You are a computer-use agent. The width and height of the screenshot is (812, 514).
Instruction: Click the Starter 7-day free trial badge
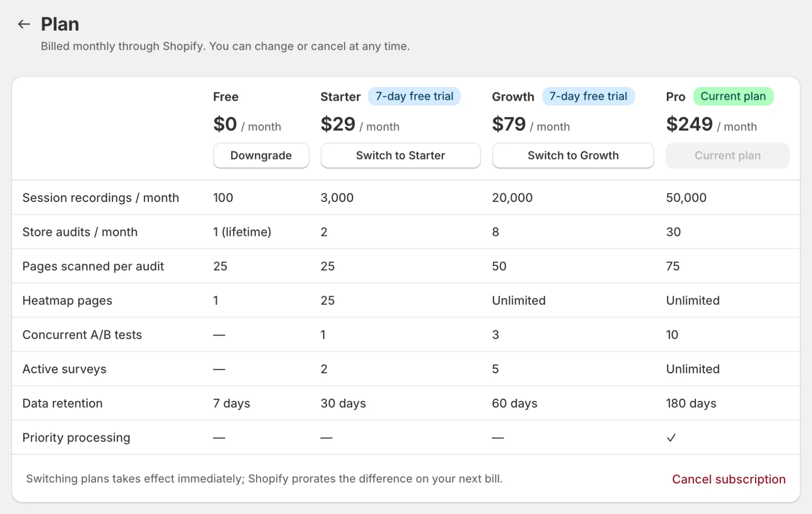pos(414,96)
